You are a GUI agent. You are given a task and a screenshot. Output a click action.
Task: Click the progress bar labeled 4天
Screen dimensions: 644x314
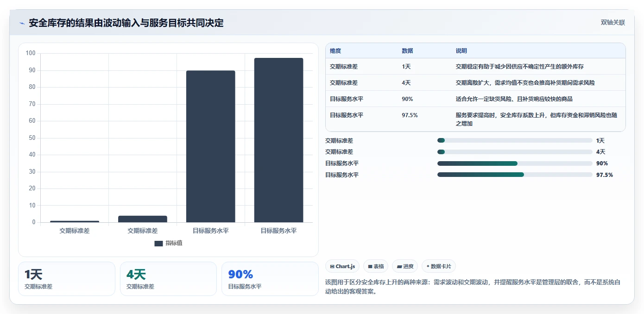515,152
